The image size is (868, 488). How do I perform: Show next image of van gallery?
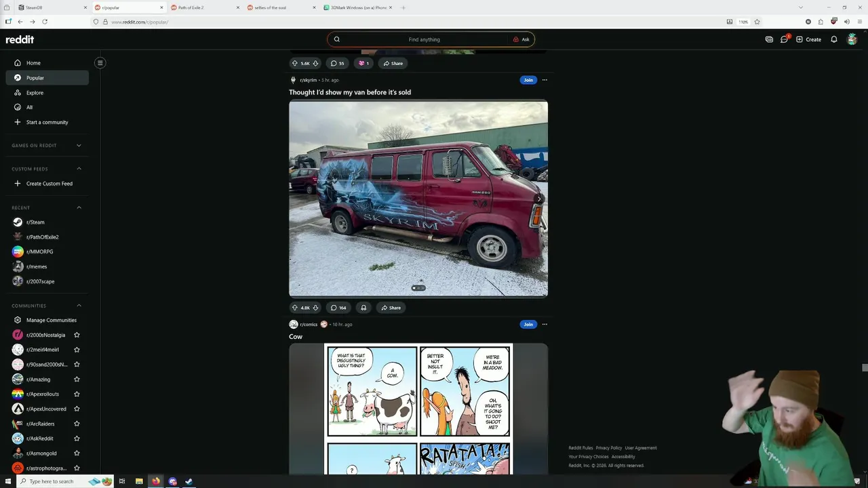point(539,199)
